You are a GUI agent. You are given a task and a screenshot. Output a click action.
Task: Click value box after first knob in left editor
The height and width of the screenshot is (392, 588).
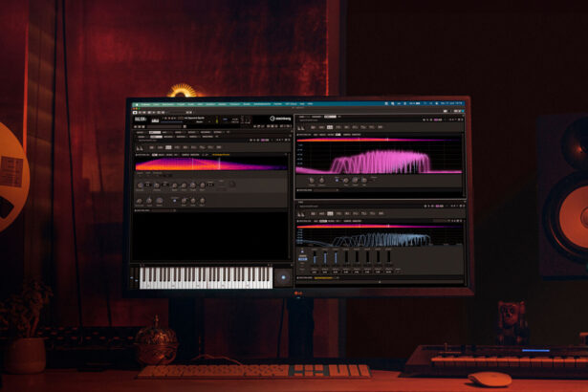coord(148,185)
